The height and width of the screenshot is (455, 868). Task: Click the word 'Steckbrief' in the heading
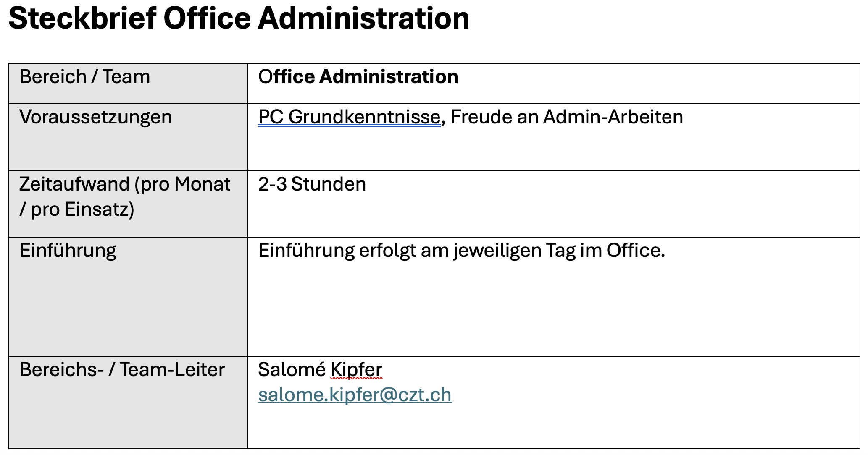click(x=82, y=18)
